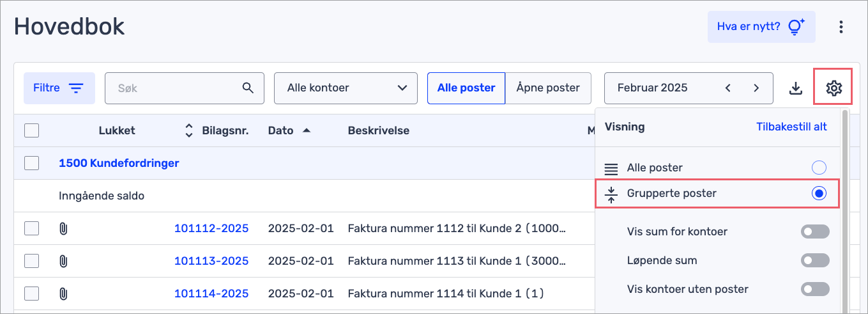
Task: Click the sort arrows beside Bilagsnr.
Action: (188, 130)
